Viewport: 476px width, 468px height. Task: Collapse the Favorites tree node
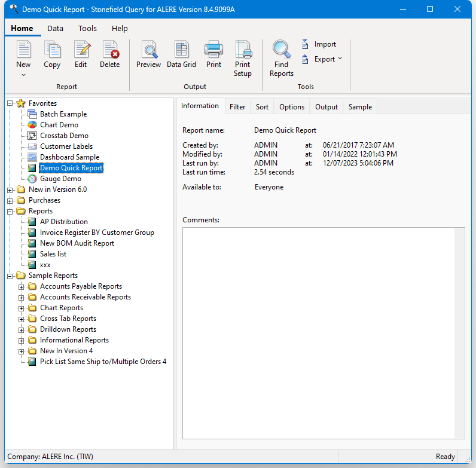10,103
